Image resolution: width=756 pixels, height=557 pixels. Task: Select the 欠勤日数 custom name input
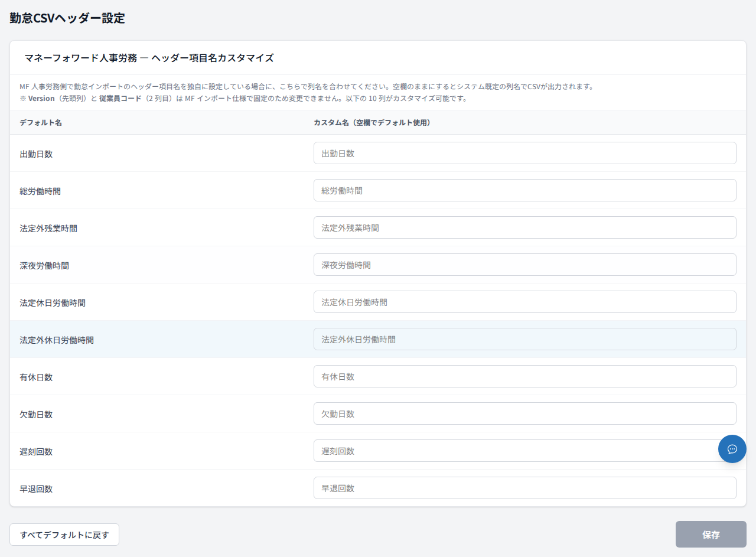pos(525,413)
